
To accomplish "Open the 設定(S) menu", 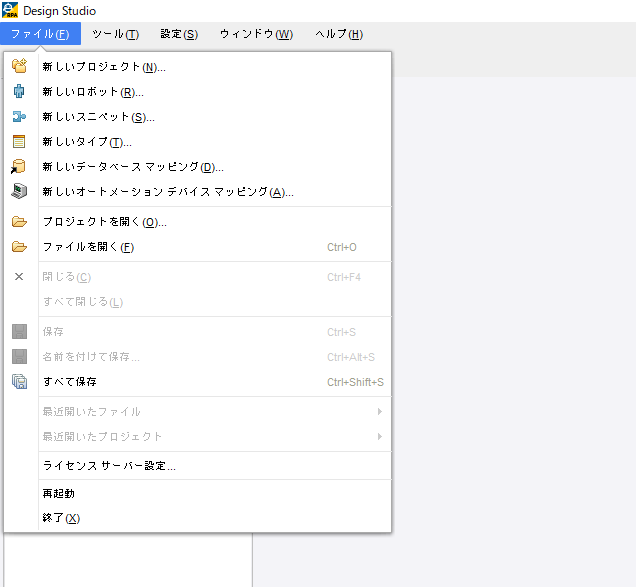I will pyautogui.click(x=179, y=34).
